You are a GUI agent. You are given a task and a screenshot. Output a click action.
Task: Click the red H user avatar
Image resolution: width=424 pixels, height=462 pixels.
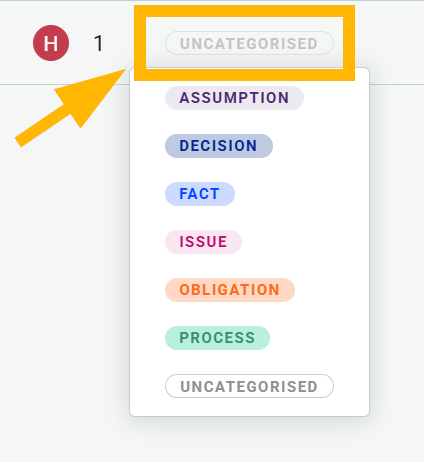(51, 43)
